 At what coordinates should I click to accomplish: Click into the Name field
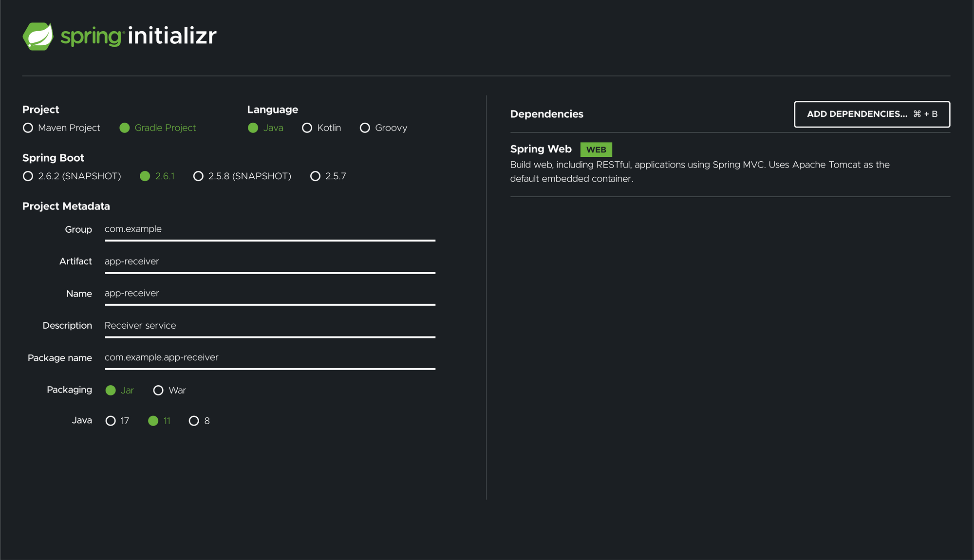point(269,294)
